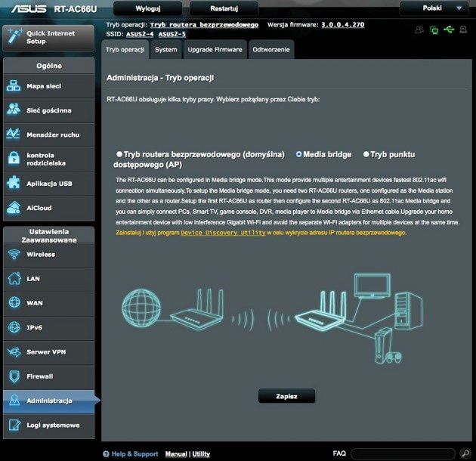
Task: Click the Help & Support question mark icon
Action: tap(106, 454)
